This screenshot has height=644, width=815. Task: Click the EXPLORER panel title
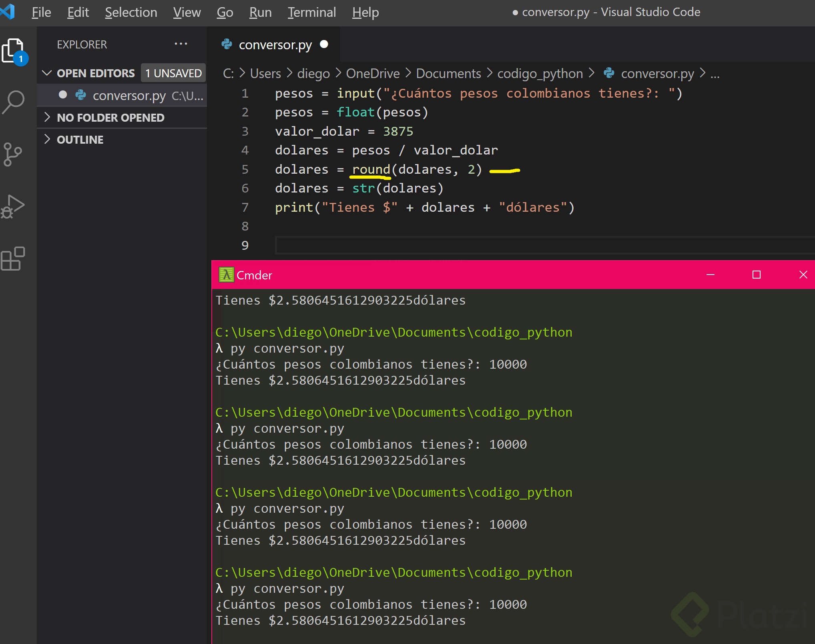(82, 44)
